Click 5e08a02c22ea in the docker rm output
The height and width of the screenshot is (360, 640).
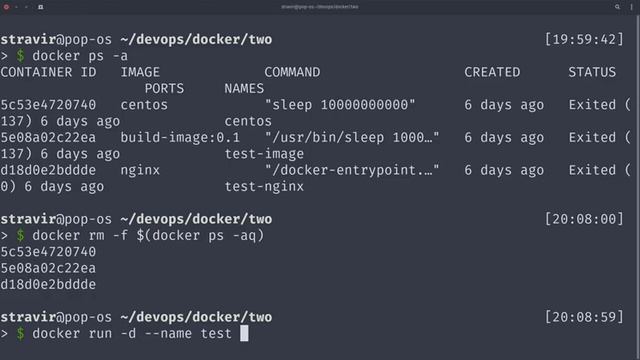click(48, 268)
